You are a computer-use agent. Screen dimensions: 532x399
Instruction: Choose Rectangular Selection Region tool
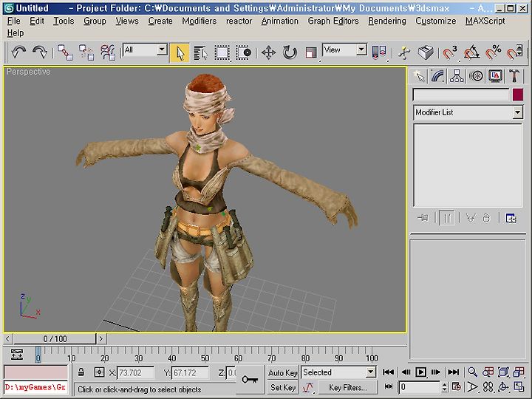click(x=222, y=53)
